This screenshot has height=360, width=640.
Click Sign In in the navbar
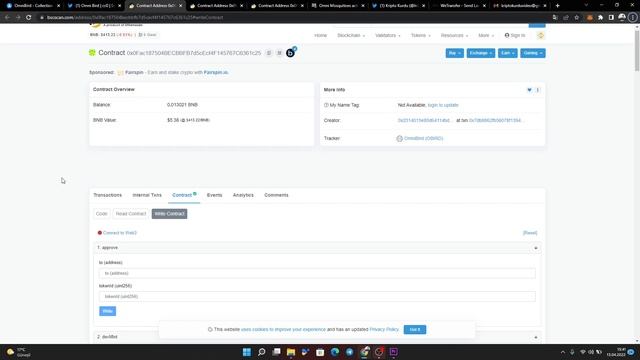515,36
